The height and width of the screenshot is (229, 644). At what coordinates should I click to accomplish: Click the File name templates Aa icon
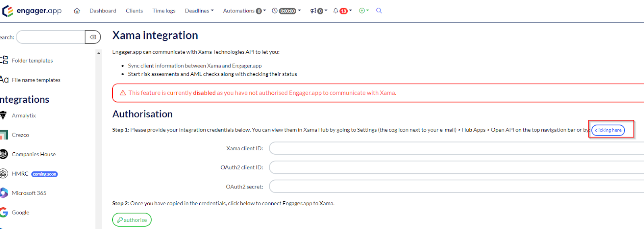4,80
